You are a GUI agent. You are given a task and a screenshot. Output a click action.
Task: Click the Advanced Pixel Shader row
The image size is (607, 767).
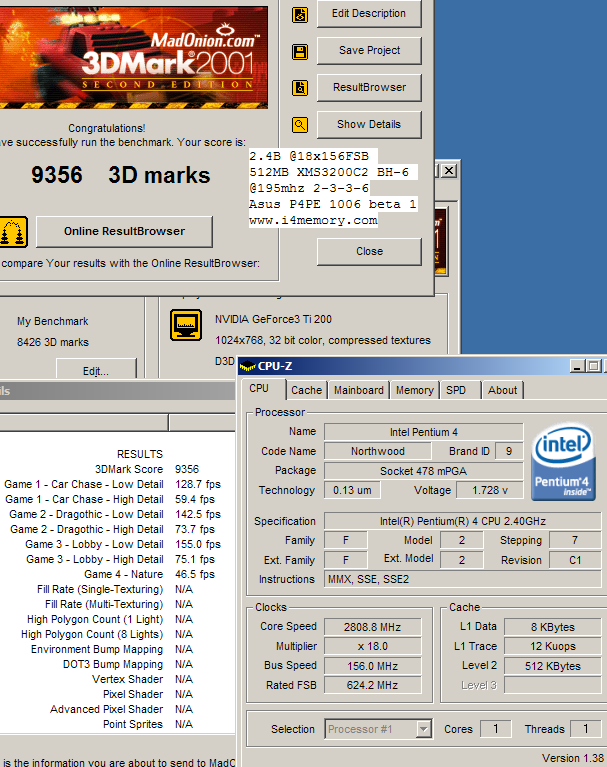click(121, 709)
